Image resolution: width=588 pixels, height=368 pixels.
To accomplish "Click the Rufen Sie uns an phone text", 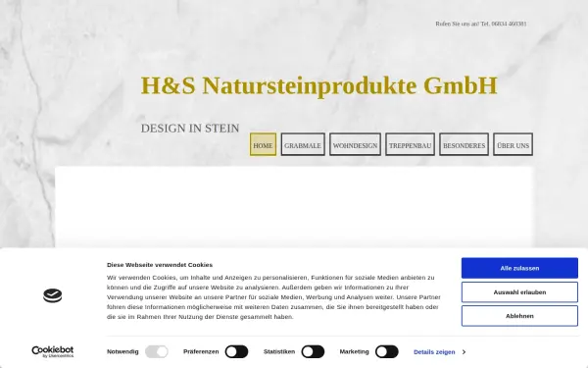I will [x=481, y=24].
